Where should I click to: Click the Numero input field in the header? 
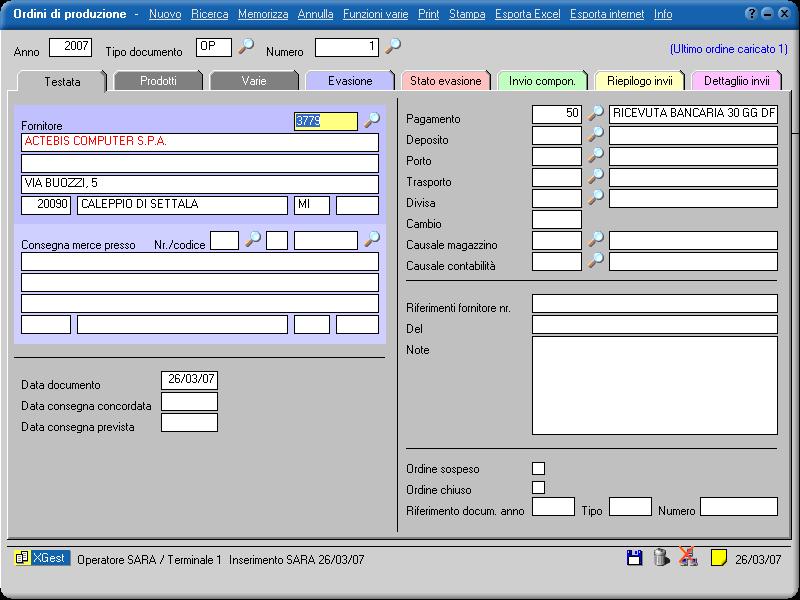click(347, 47)
